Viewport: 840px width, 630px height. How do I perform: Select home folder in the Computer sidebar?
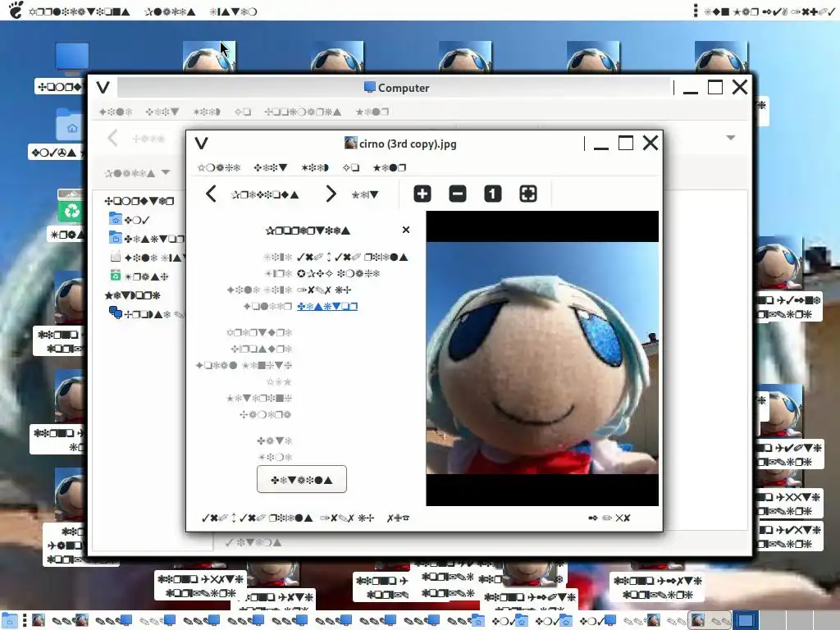click(x=130, y=220)
